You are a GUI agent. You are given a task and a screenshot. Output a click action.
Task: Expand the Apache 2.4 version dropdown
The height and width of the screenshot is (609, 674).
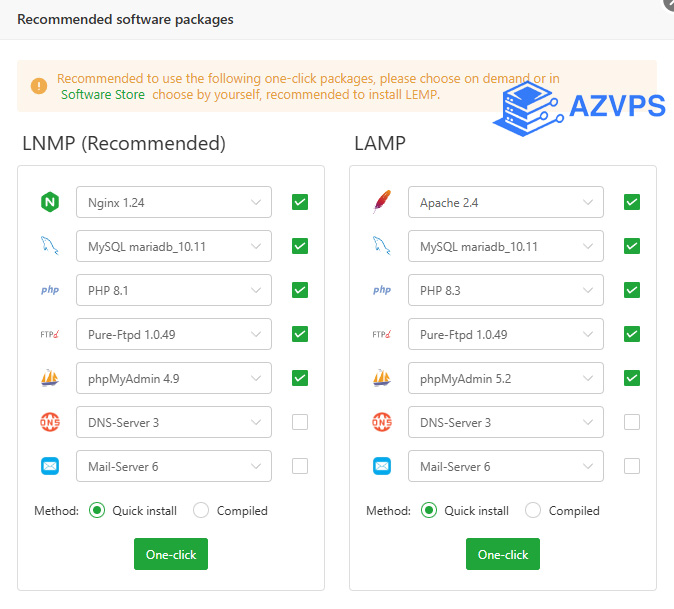(505, 202)
